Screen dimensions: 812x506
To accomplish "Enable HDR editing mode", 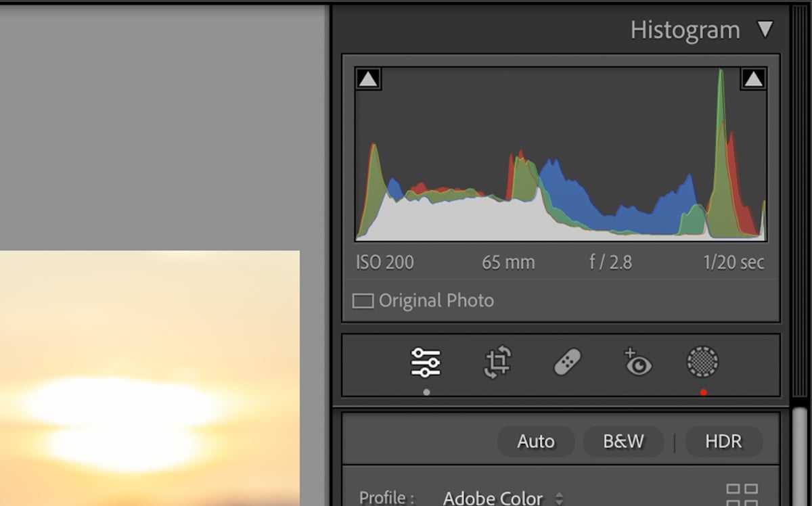I will [x=723, y=441].
